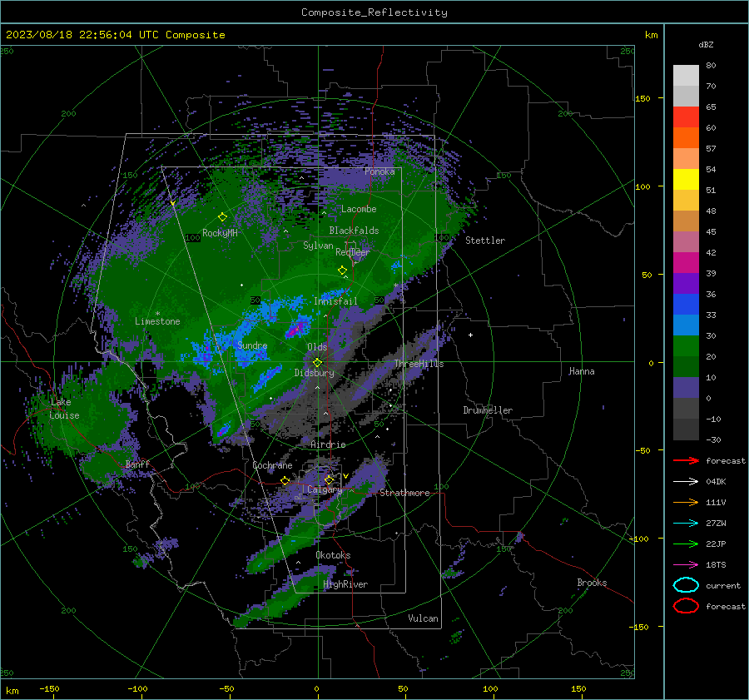The image size is (749, 700).
Task: Click the red forecast arrow legend icon
Action: pos(686,460)
